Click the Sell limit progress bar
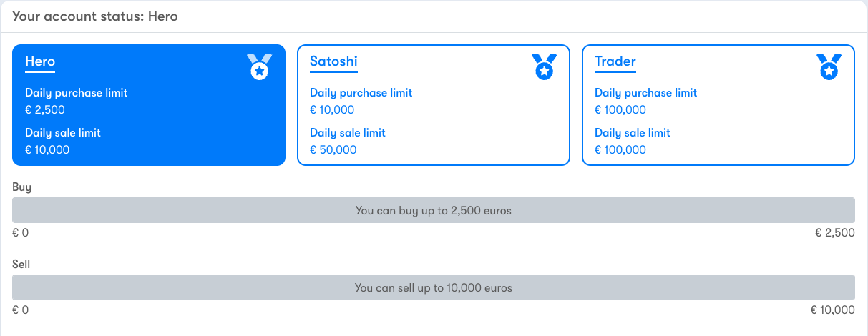Viewport: 868px width, 336px height. tap(434, 287)
